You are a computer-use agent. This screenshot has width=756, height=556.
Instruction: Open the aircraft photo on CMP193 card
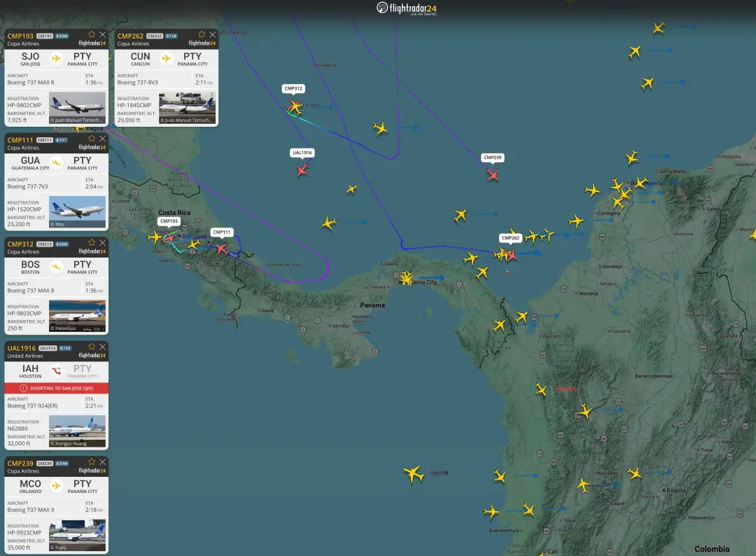click(77, 108)
